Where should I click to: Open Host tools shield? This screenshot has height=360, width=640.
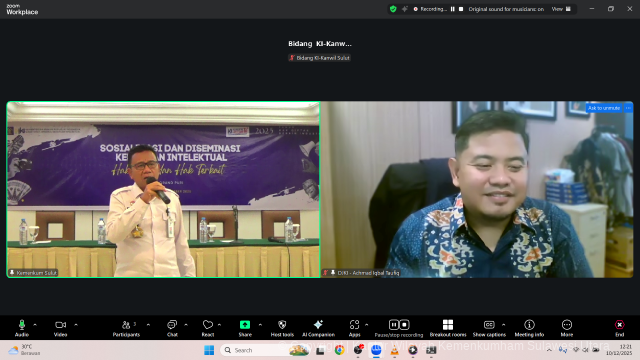282,328
